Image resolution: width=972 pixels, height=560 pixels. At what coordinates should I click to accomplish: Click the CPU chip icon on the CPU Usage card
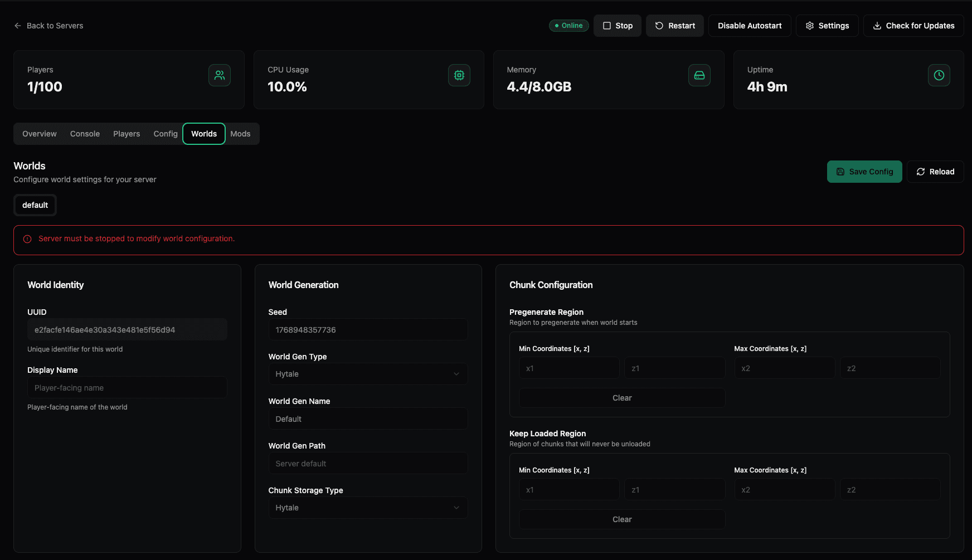tap(459, 75)
